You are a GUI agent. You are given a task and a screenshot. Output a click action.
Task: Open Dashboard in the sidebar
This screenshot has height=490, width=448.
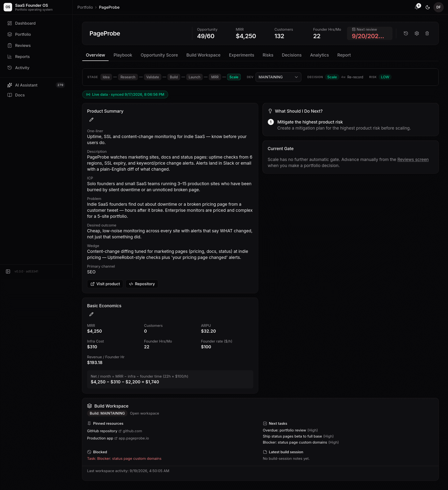(x=36, y=23)
